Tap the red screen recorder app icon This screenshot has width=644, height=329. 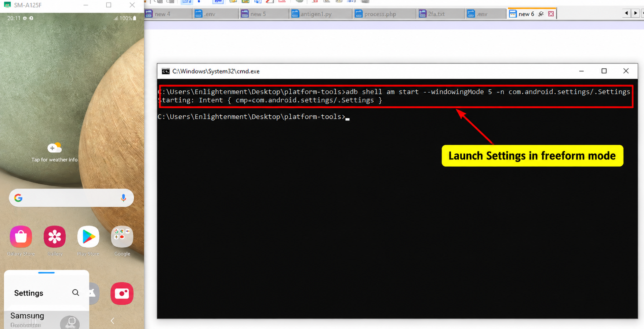[122, 293]
